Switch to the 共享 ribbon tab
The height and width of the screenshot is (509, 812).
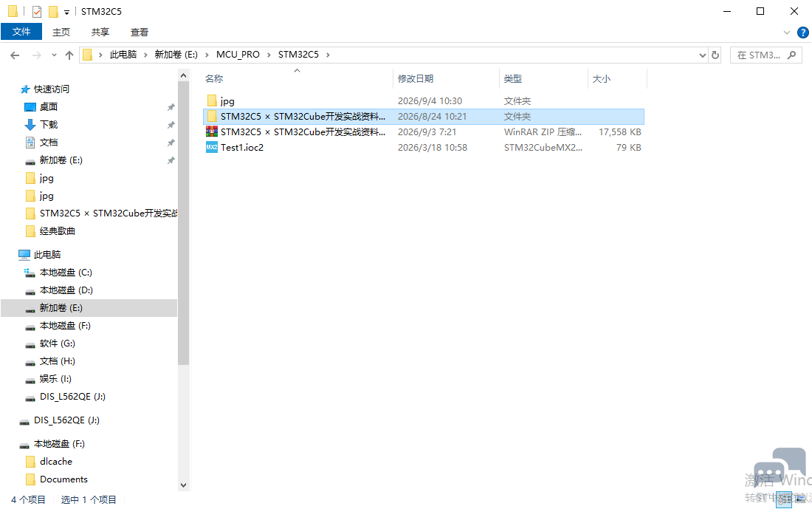[x=100, y=33]
